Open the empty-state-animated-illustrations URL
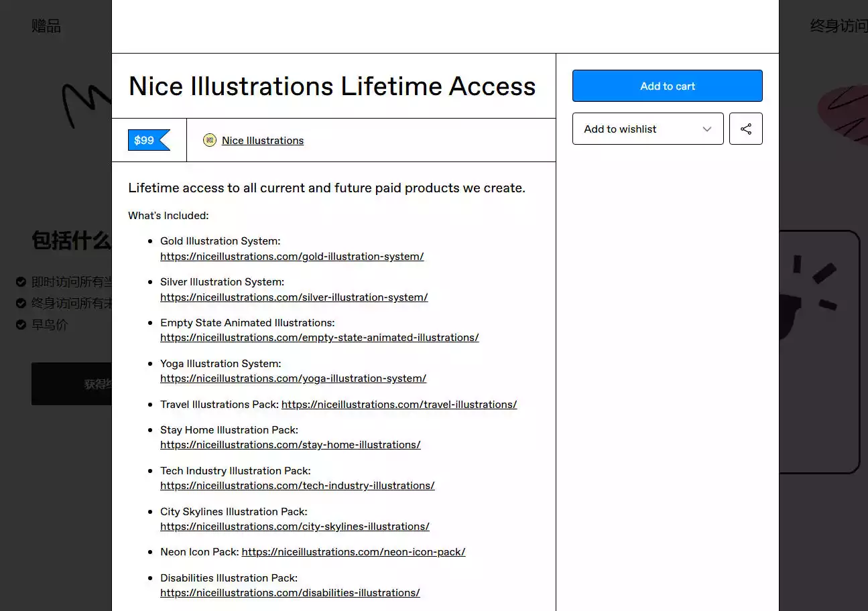Viewport: 868px width, 611px height. pyautogui.click(x=320, y=337)
